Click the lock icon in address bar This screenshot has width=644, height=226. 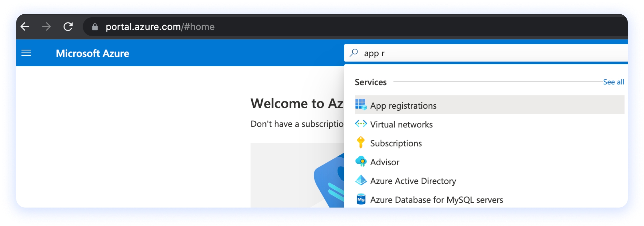point(95,27)
